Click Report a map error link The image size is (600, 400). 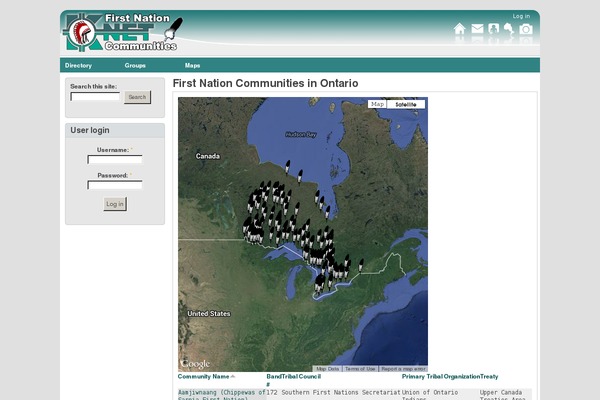[x=403, y=369]
